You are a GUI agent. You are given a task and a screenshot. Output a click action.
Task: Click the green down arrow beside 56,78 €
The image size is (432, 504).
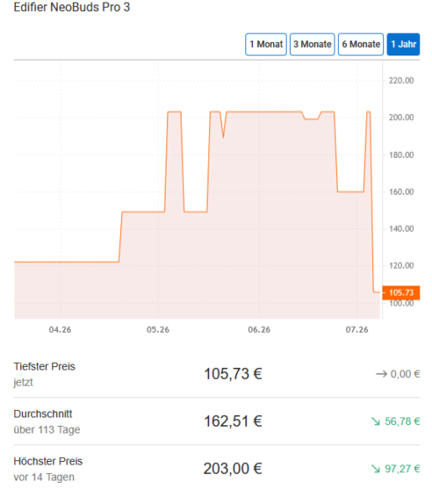pos(376,422)
